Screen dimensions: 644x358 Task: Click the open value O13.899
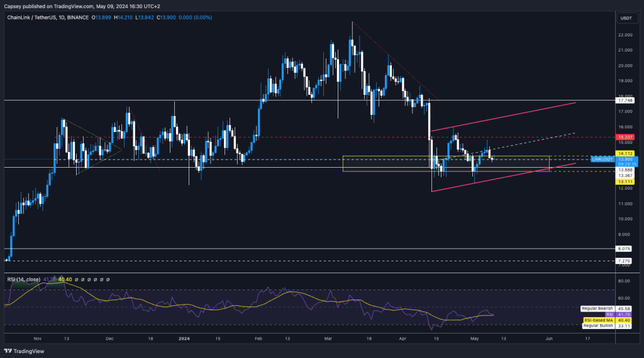[x=101, y=18]
